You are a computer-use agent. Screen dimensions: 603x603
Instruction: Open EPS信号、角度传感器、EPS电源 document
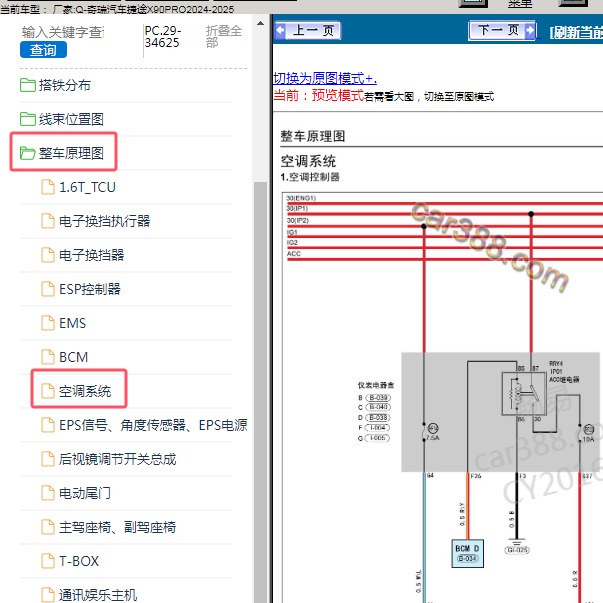(153, 425)
